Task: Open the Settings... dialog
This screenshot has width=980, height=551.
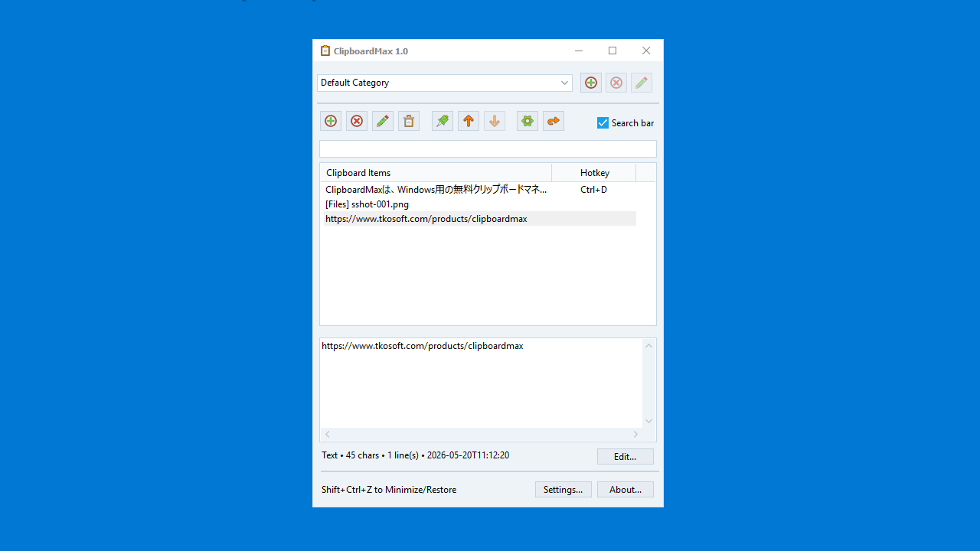Action: click(563, 490)
